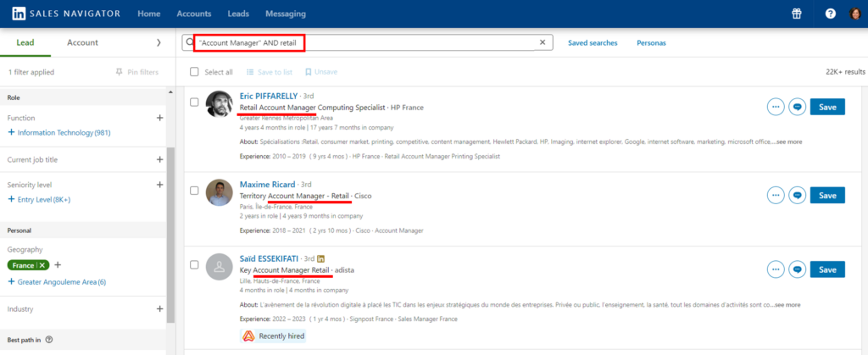Message Saïd ESSEKIFATI via chat icon

coord(797,269)
